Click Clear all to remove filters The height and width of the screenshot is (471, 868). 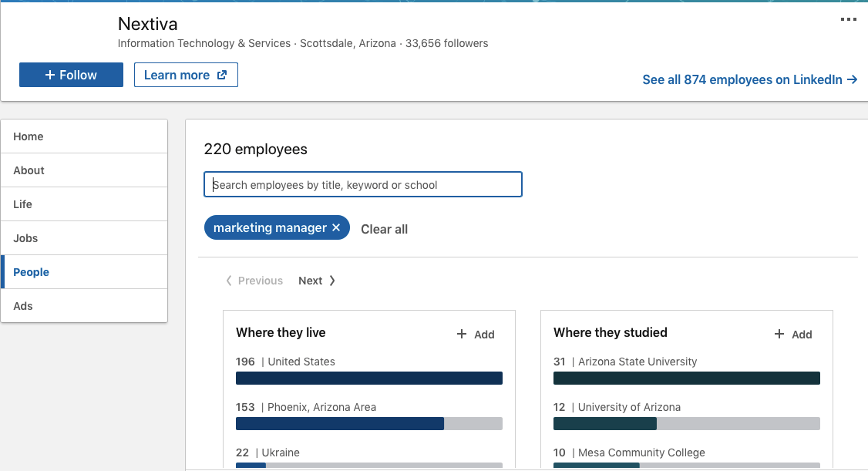coord(384,229)
